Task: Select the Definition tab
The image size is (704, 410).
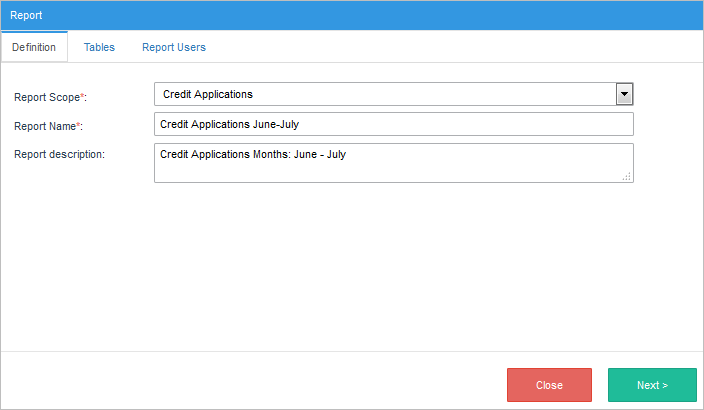Action: pyautogui.click(x=34, y=47)
